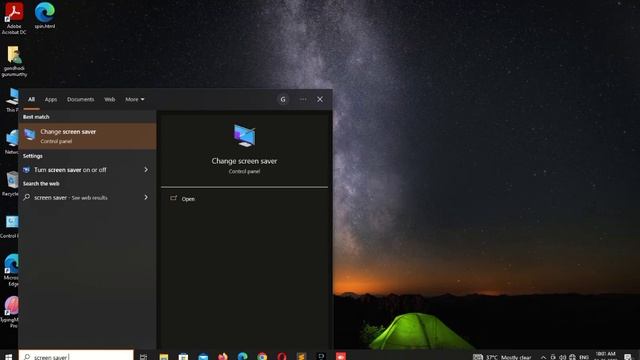The image size is (640, 360).
Task: Click the volume speaker tray icon
Action: [x=562, y=357]
